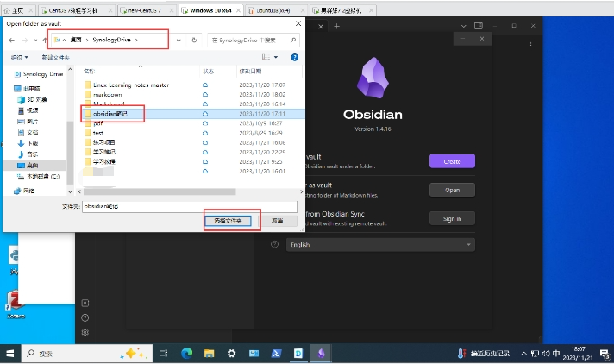Open the three-dot more options menu in Obsidian
Image resolution: width=614 pixels, height=364 pixels.
(x=530, y=43)
